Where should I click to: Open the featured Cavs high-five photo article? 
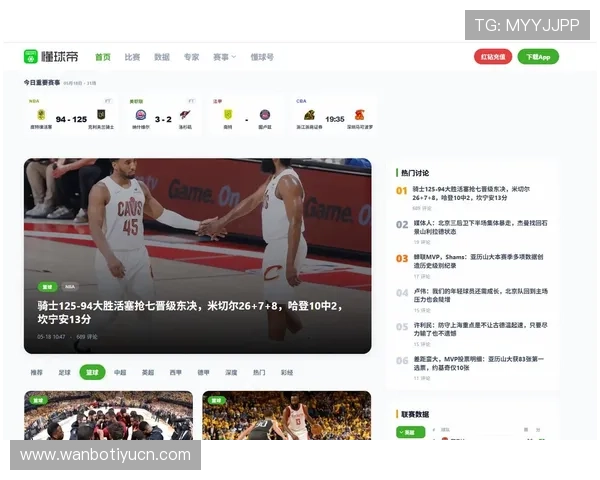pyautogui.click(x=197, y=256)
